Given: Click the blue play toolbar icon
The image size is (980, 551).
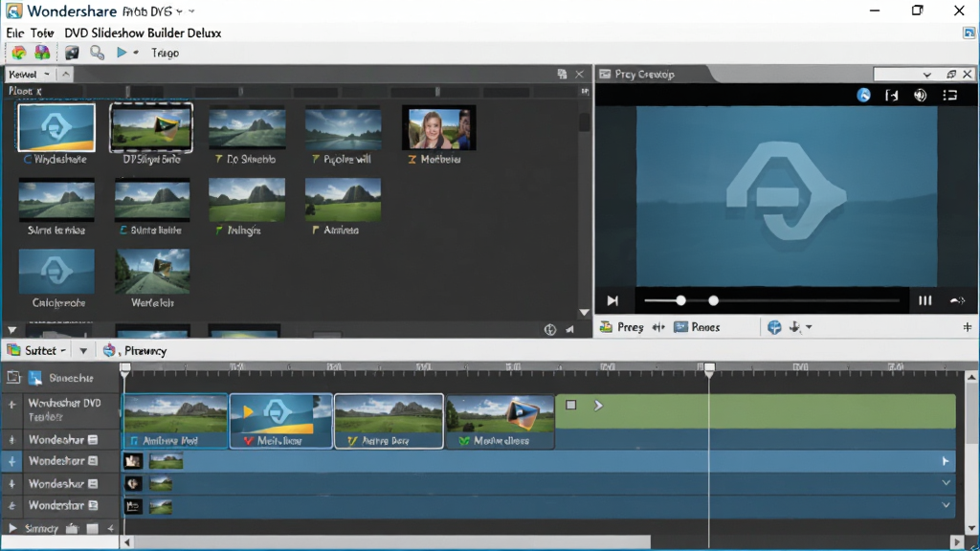Looking at the screenshot, I should click(x=122, y=54).
